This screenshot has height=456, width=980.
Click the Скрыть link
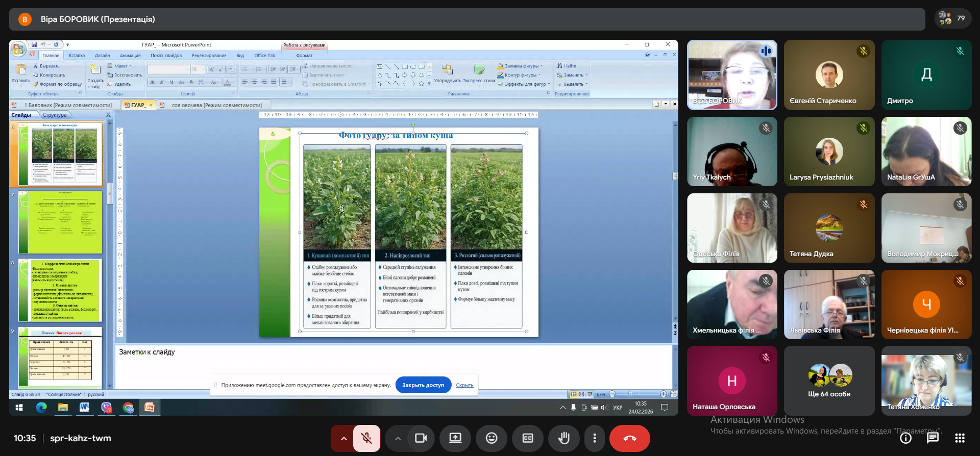pyautogui.click(x=464, y=385)
